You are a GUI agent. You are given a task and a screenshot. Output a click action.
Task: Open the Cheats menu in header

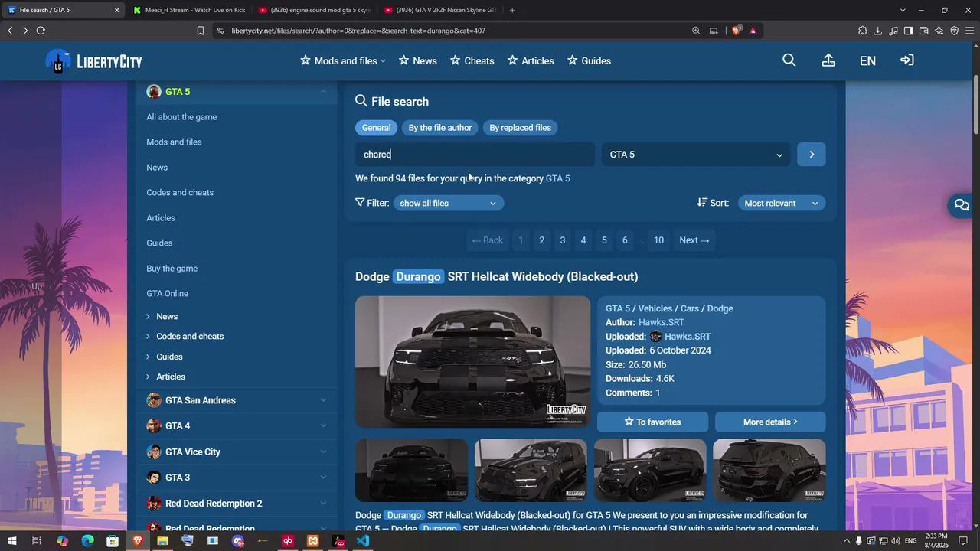pos(472,61)
